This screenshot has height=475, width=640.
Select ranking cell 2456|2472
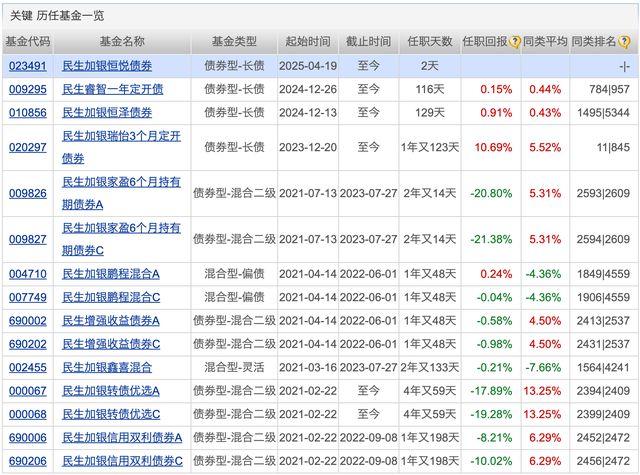pyautogui.click(x=603, y=462)
